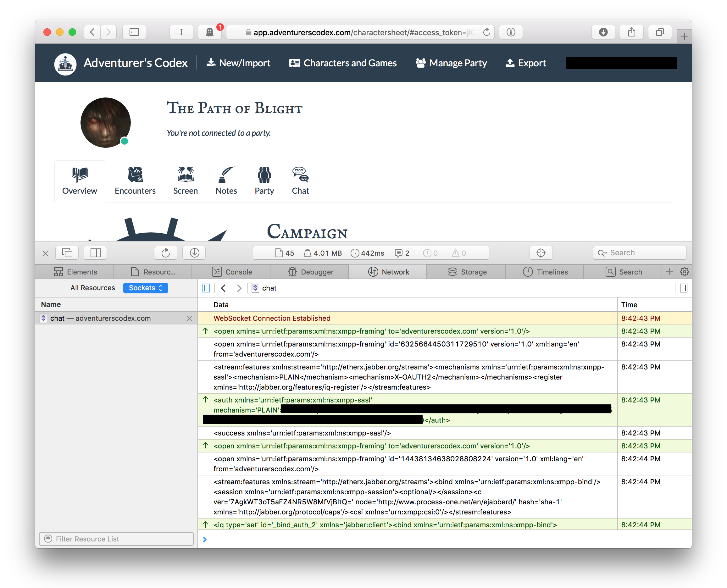727x588 pixels.
Task: Switch to the Elements inspector tab
Action: [75, 272]
